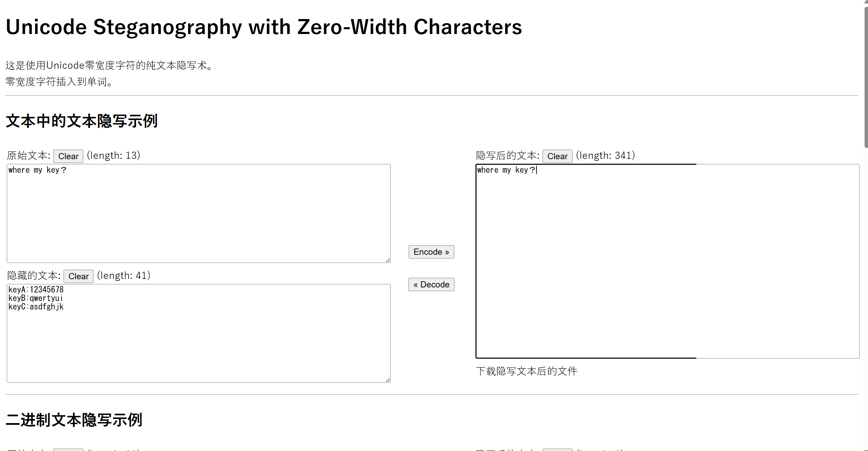
Task: Click the keyC:asdfghjk line in hidden text
Action: 36,307
